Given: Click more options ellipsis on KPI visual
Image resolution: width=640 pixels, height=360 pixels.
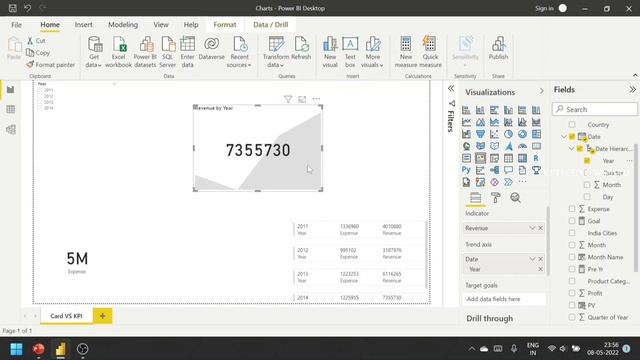Looking at the screenshot, I should point(316,99).
